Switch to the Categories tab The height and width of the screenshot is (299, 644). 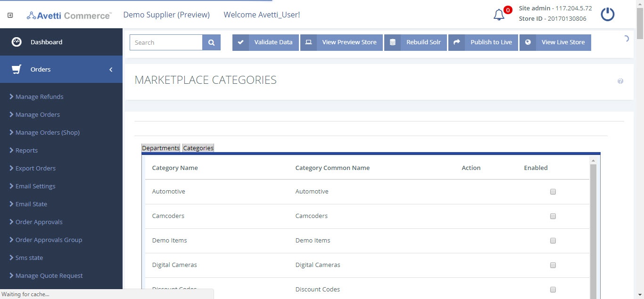pos(198,148)
